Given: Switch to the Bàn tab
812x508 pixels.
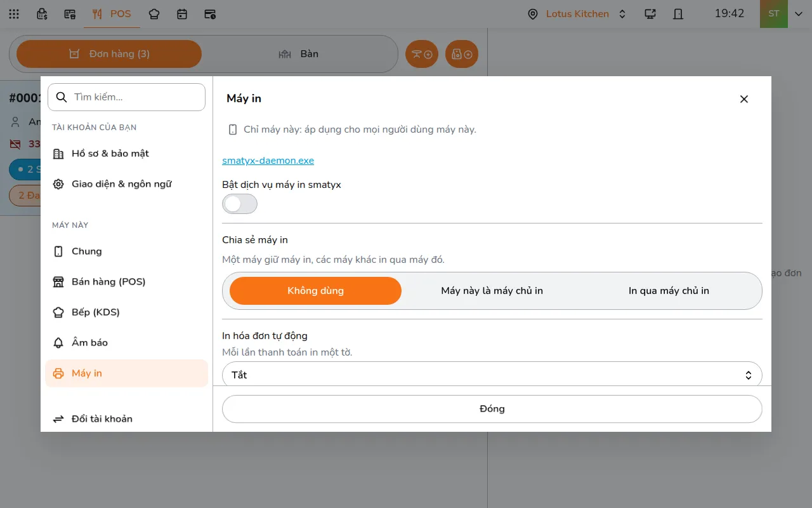Looking at the screenshot, I should coord(299,54).
